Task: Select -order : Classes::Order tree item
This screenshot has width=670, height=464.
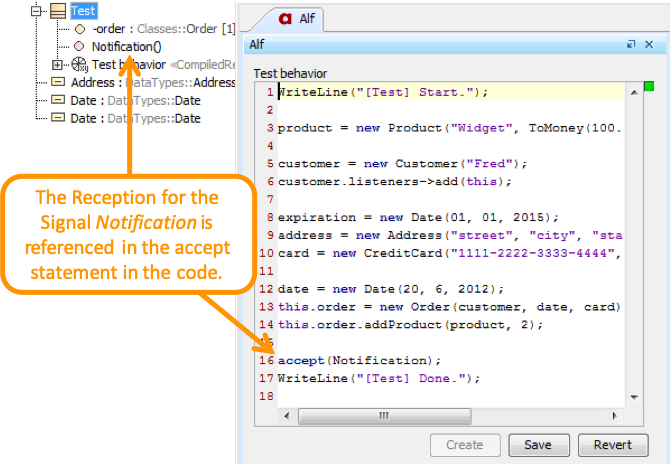Action: pyautogui.click(x=164, y=29)
